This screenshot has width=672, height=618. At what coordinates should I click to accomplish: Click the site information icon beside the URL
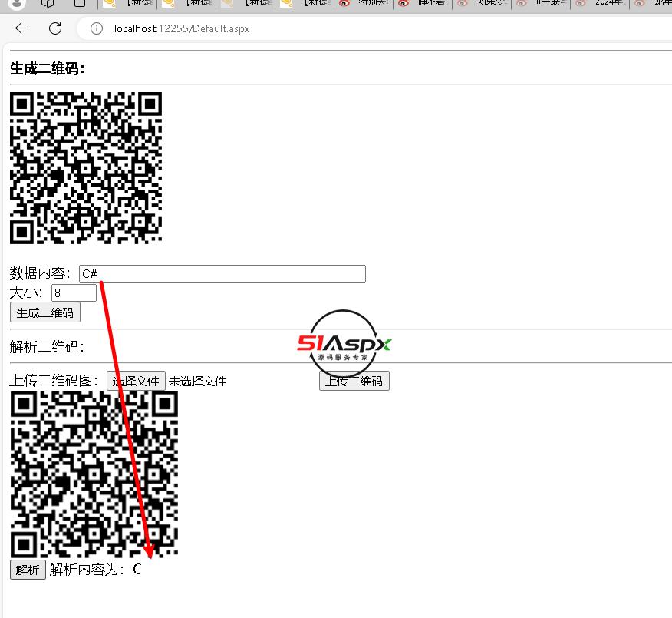pyautogui.click(x=97, y=29)
